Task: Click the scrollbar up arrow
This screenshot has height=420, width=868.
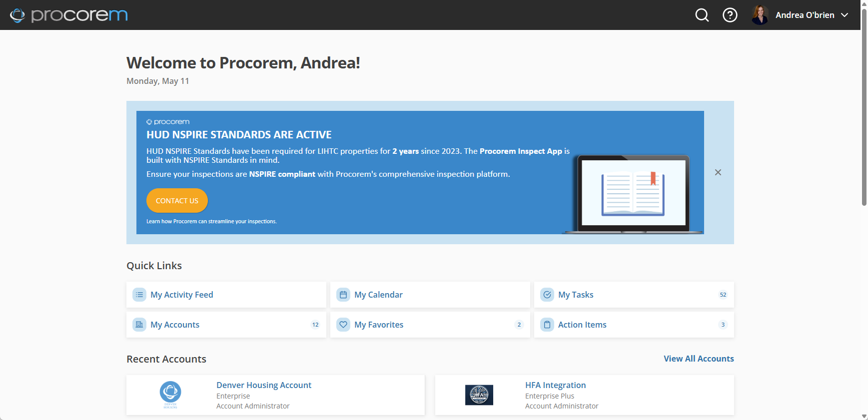Action: coord(864,3)
